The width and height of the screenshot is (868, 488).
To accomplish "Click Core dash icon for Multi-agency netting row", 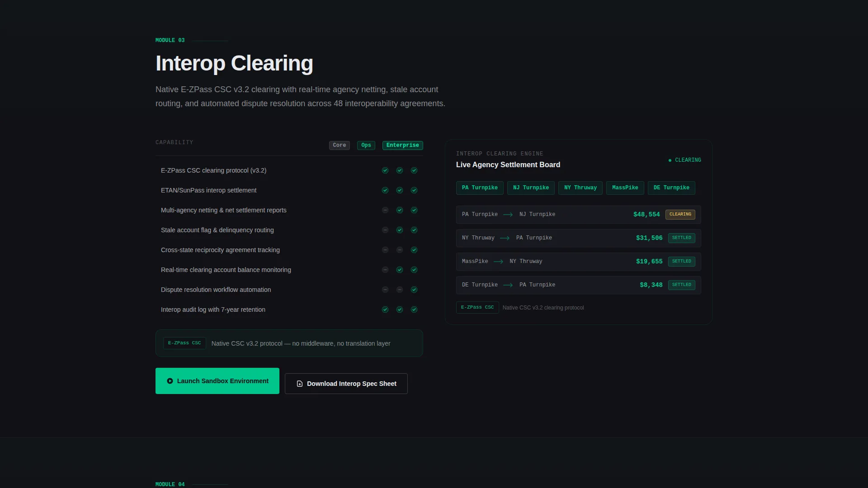I will [385, 210].
